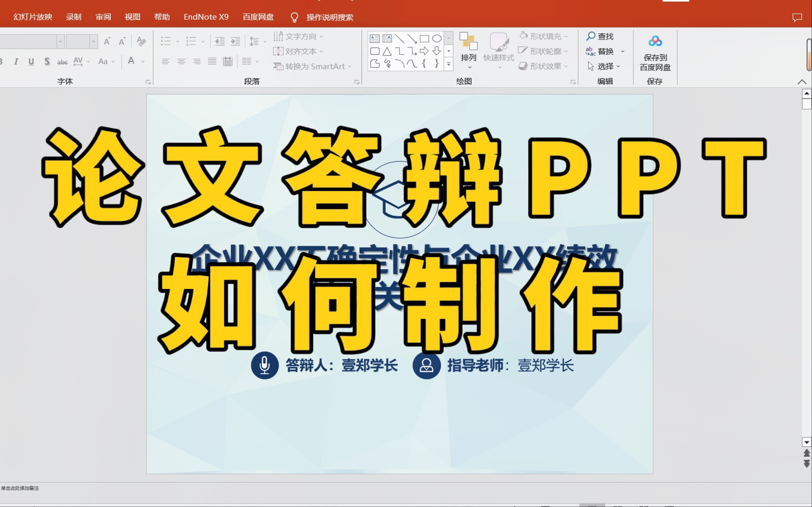This screenshot has width=812, height=507.
Task: Click 保存到百度网盘 to save to cloud
Action: coord(655,54)
